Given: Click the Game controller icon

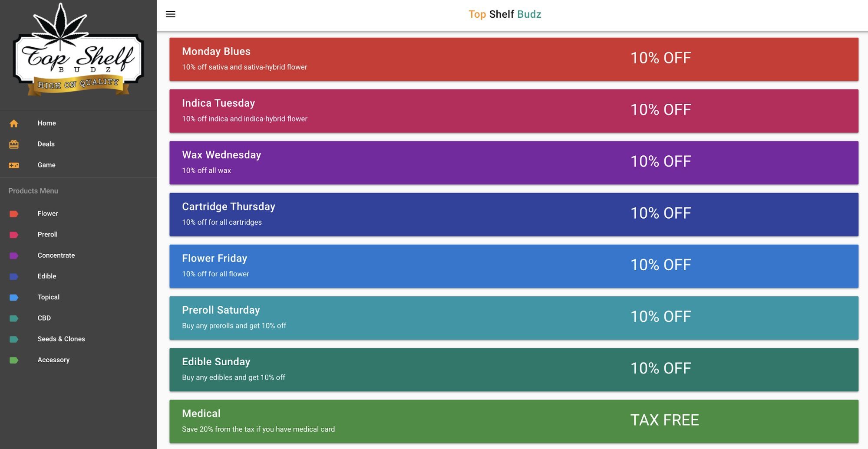Looking at the screenshot, I should point(14,165).
